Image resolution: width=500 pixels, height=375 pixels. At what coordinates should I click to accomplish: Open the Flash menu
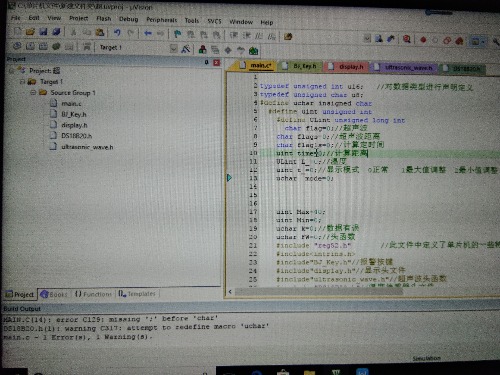pyautogui.click(x=104, y=19)
